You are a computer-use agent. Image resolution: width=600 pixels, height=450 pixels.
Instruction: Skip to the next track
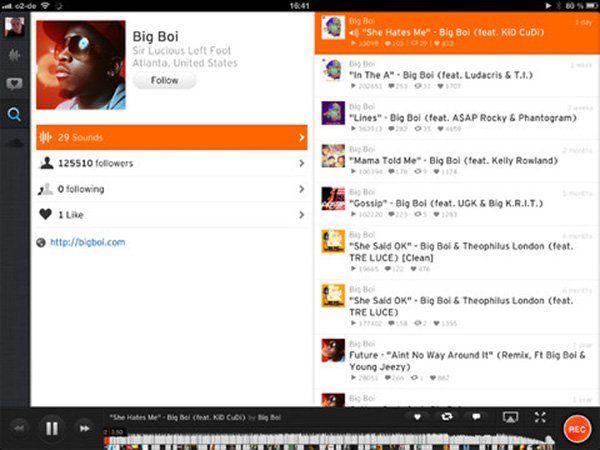tap(85, 429)
